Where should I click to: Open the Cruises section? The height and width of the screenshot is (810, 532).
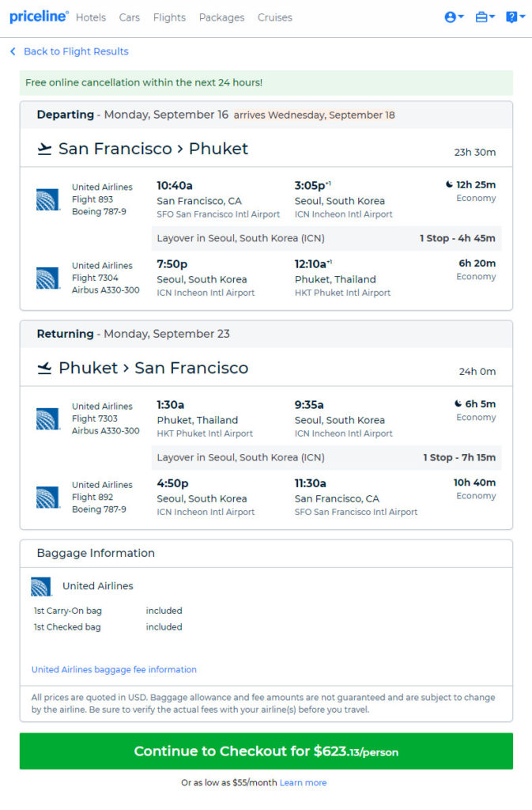(275, 17)
